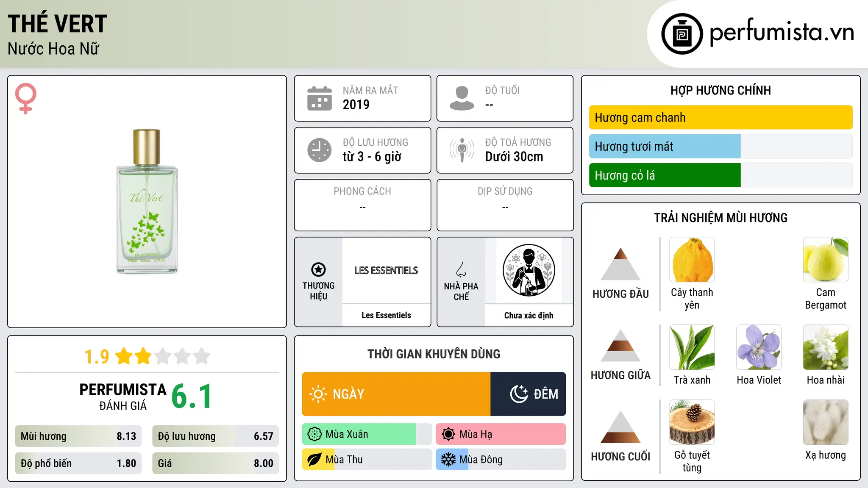Screen dimensions: 868x488
Task: Click the Mùa Xuân season bar
Action: coord(367,434)
